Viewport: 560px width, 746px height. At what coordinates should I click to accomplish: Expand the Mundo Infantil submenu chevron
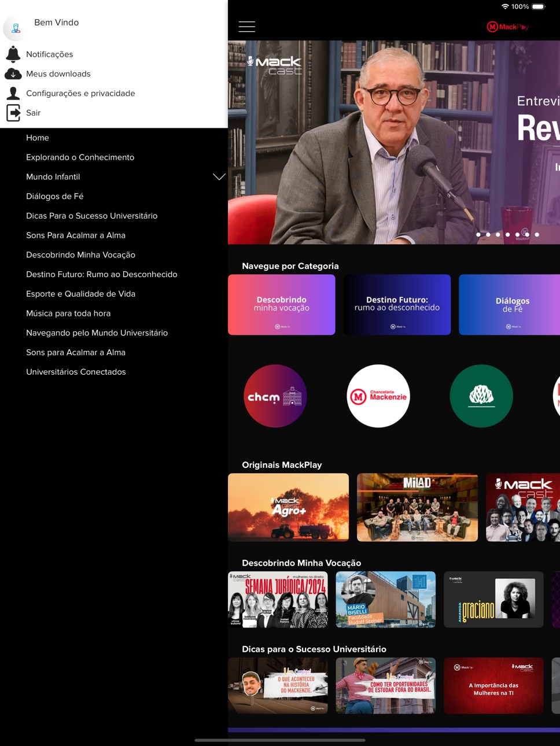[x=219, y=177]
